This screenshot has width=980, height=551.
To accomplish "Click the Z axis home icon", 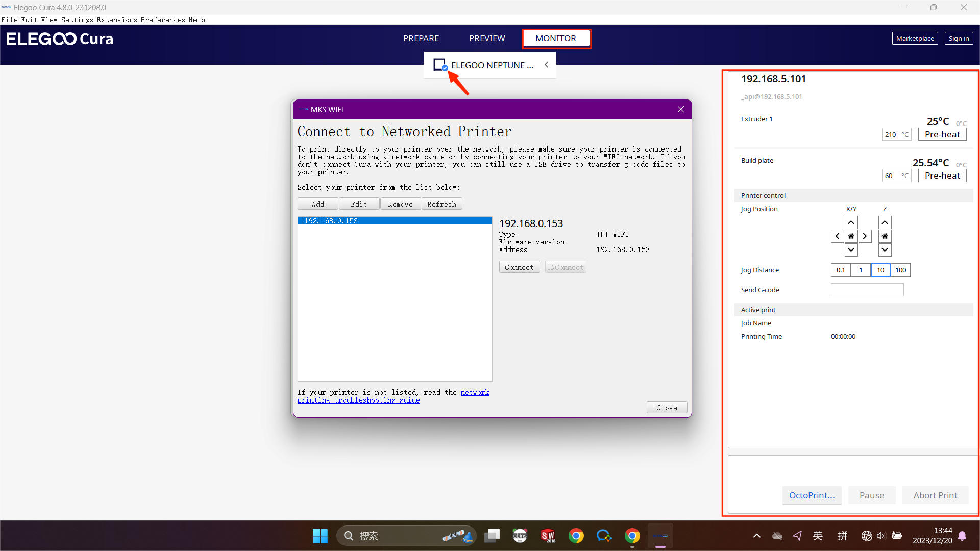I will (x=885, y=236).
